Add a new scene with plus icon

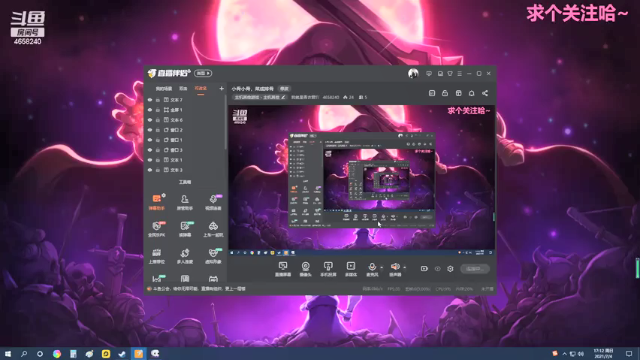(221, 89)
